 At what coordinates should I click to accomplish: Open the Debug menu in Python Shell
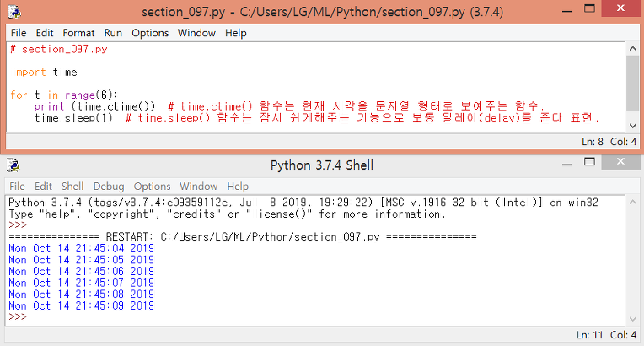click(x=109, y=187)
